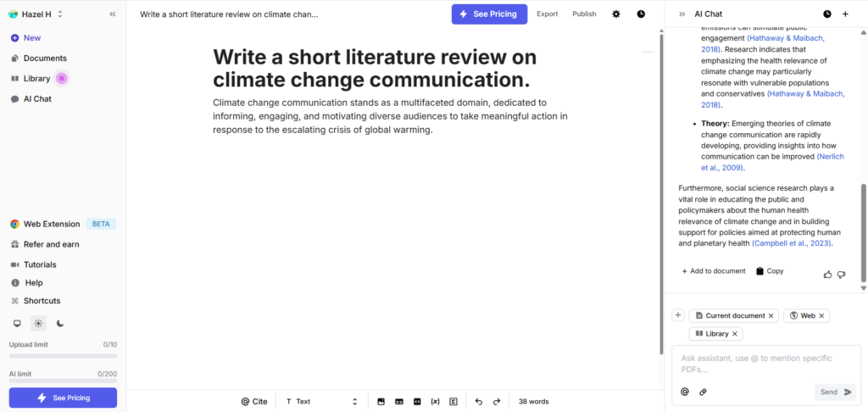Viewport: 868px width, 412px height.
Task: Show keyboard Shortcuts
Action: 36,301
